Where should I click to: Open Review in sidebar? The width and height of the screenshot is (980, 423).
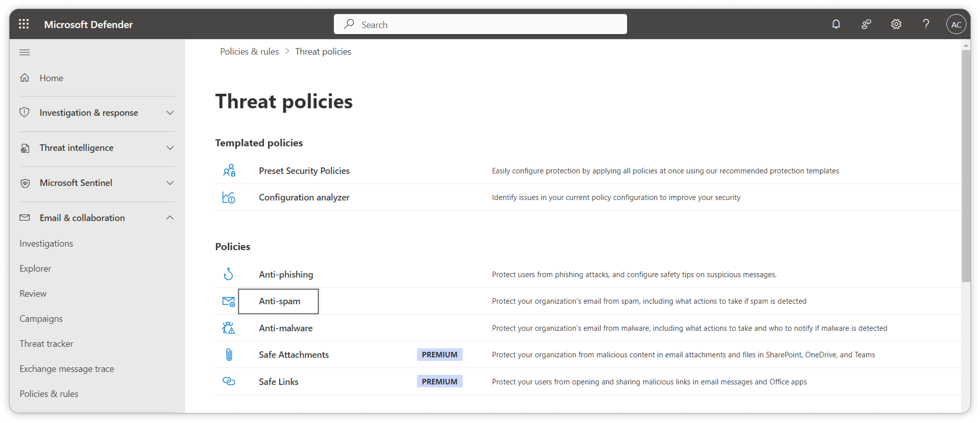[33, 293]
